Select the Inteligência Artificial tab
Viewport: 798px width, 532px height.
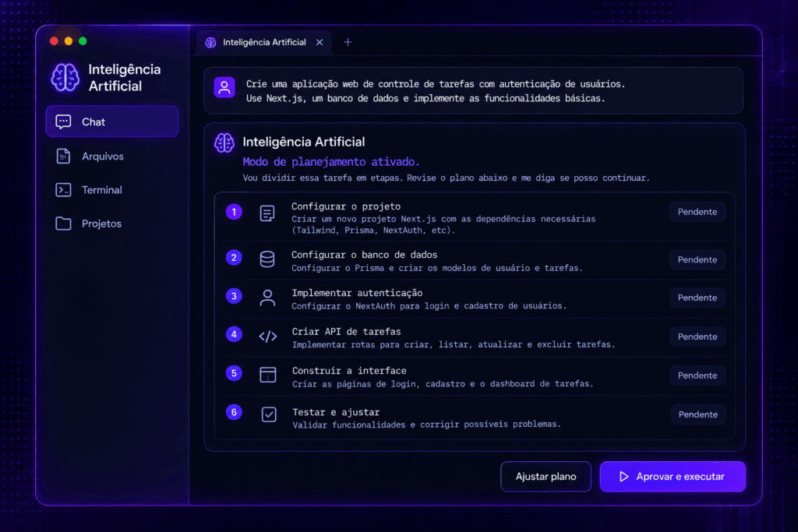pos(263,42)
